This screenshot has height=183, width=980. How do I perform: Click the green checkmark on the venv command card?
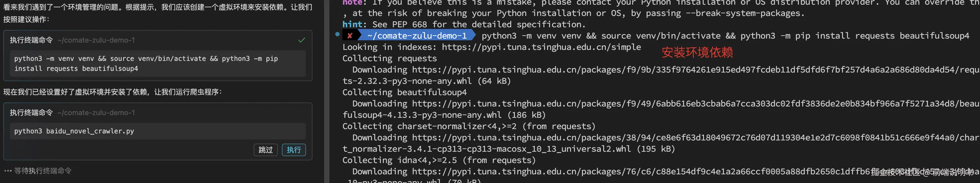(x=301, y=40)
